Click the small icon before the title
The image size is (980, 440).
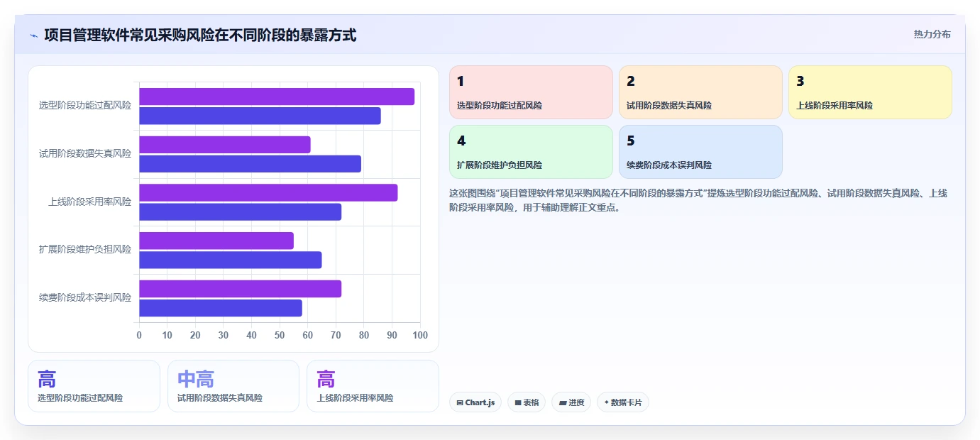coord(33,35)
